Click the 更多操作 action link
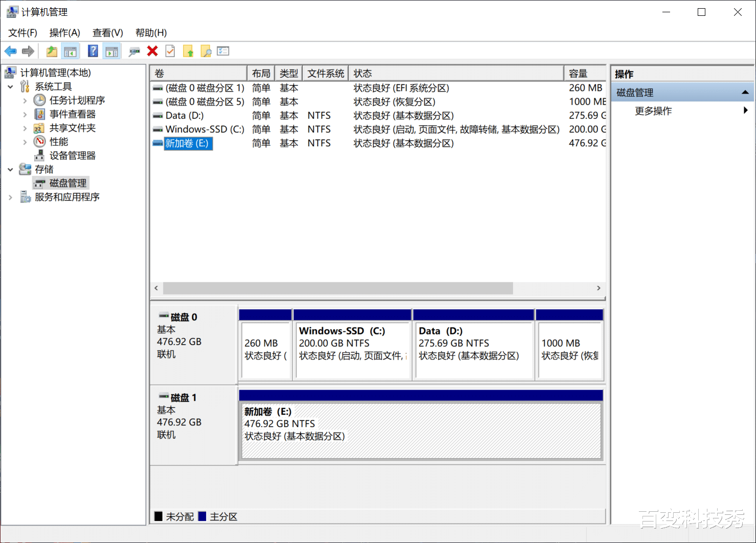Viewport: 756px width, 543px height. [653, 111]
